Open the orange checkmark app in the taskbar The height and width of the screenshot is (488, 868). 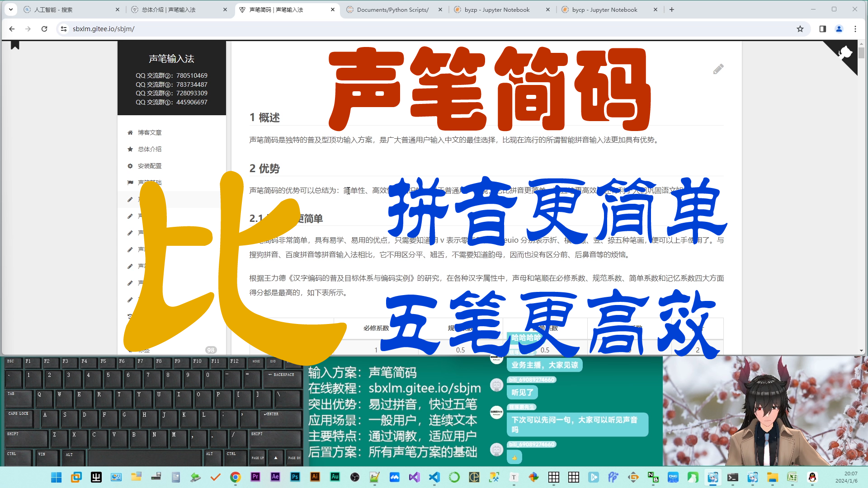(216, 477)
